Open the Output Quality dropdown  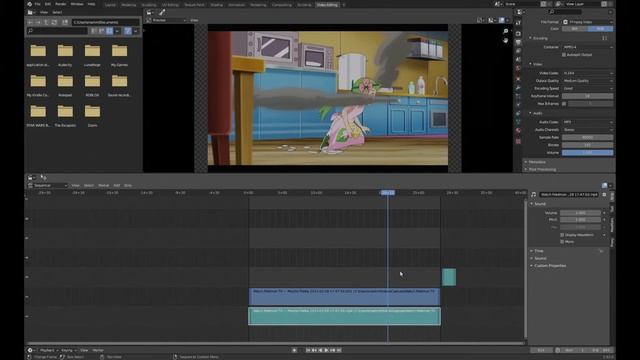pyautogui.click(x=588, y=81)
